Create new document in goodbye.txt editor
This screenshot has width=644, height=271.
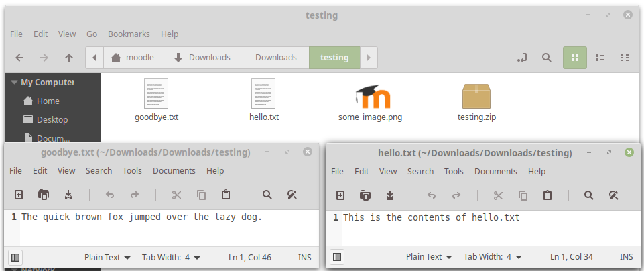pyautogui.click(x=19, y=195)
